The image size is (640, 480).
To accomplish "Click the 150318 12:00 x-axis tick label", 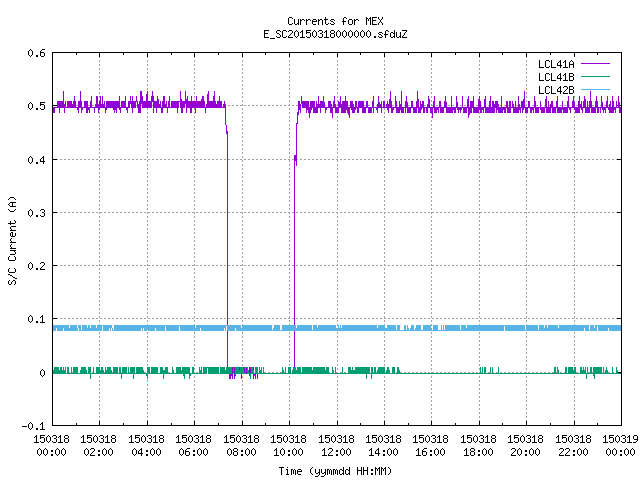I will coord(336,446).
